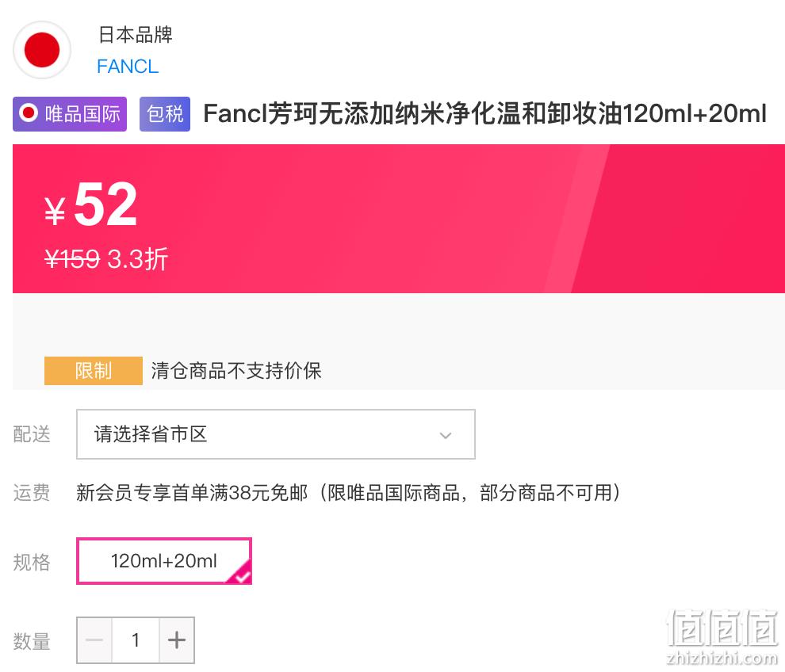Click 清仓商品不支持价保 notice text
785x672 pixels.
tap(236, 371)
